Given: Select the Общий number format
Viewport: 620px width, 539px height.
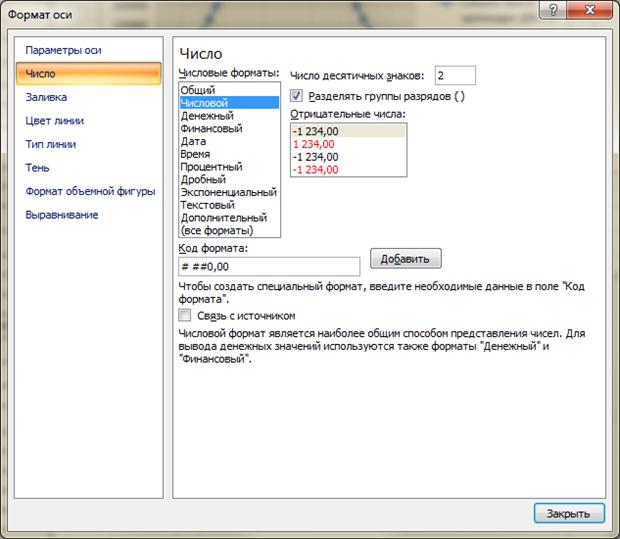Looking at the screenshot, I should pos(229,90).
